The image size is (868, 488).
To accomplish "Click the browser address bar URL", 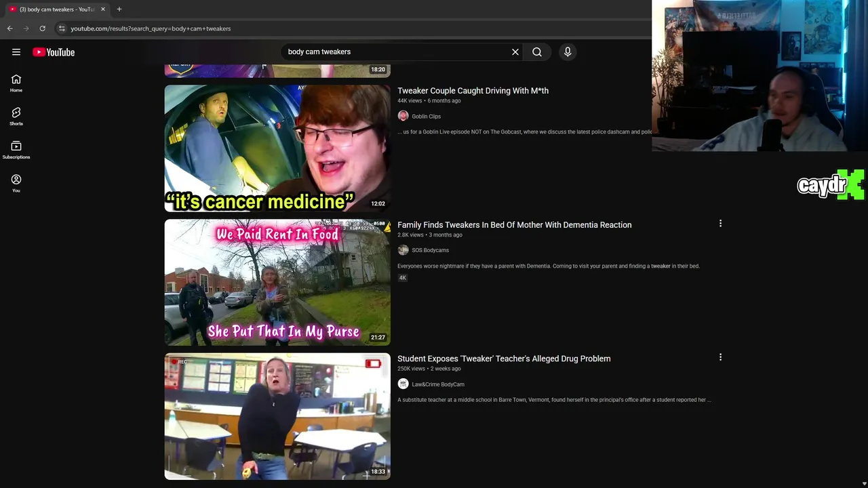I will coord(151,28).
